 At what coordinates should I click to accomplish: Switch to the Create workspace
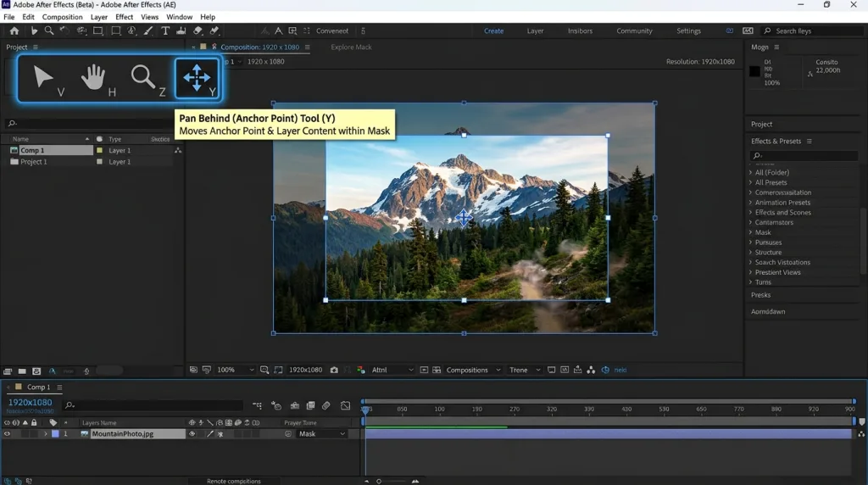click(494, 31)
